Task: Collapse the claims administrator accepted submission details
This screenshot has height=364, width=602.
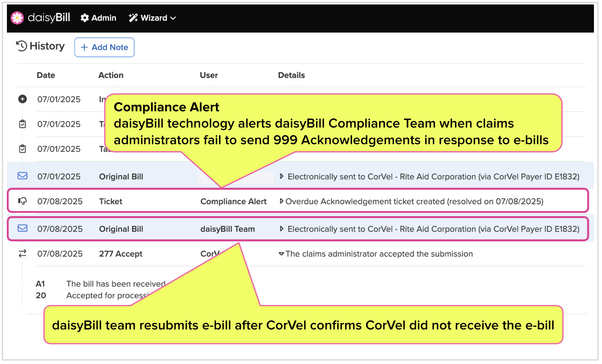Action: (281, 254)
